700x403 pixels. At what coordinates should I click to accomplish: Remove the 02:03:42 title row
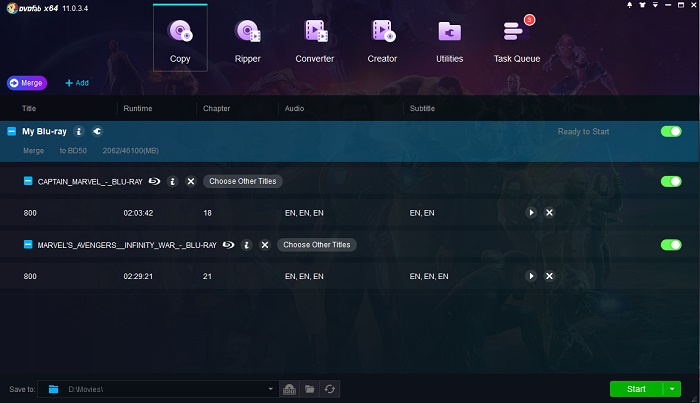click(x=549, y=212)
